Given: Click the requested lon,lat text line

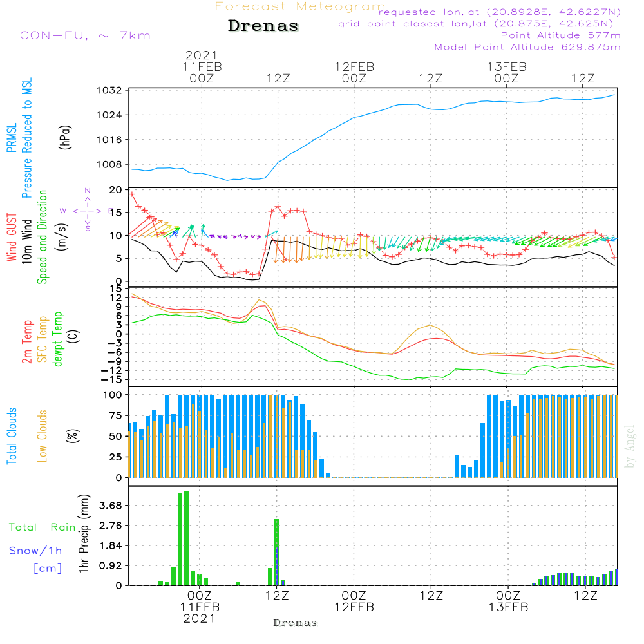Looking at the screenshot, I should pyautogui.click(x=500, y=12).
